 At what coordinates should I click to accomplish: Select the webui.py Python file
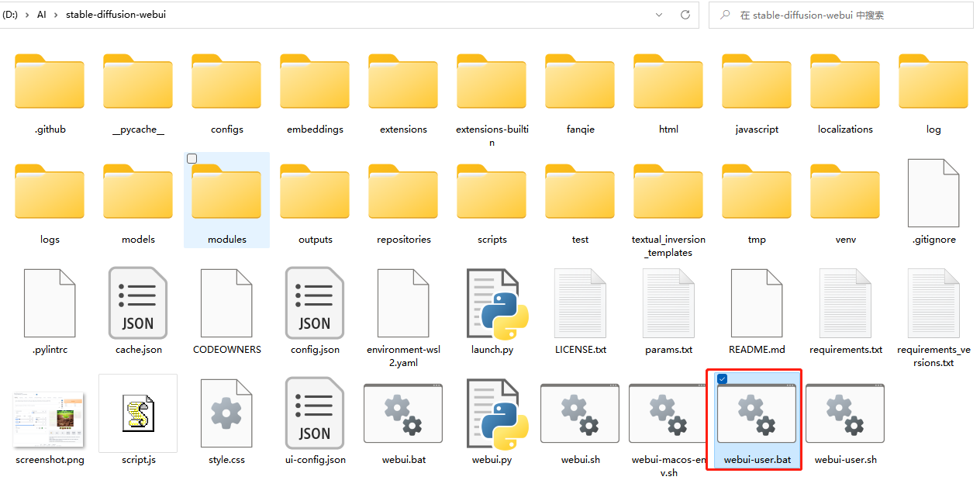tap(492, 415)
